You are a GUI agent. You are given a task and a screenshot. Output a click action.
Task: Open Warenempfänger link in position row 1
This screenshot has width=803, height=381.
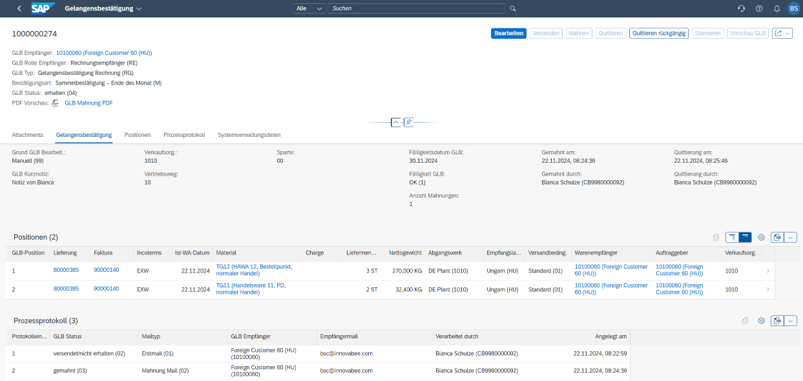611,270
